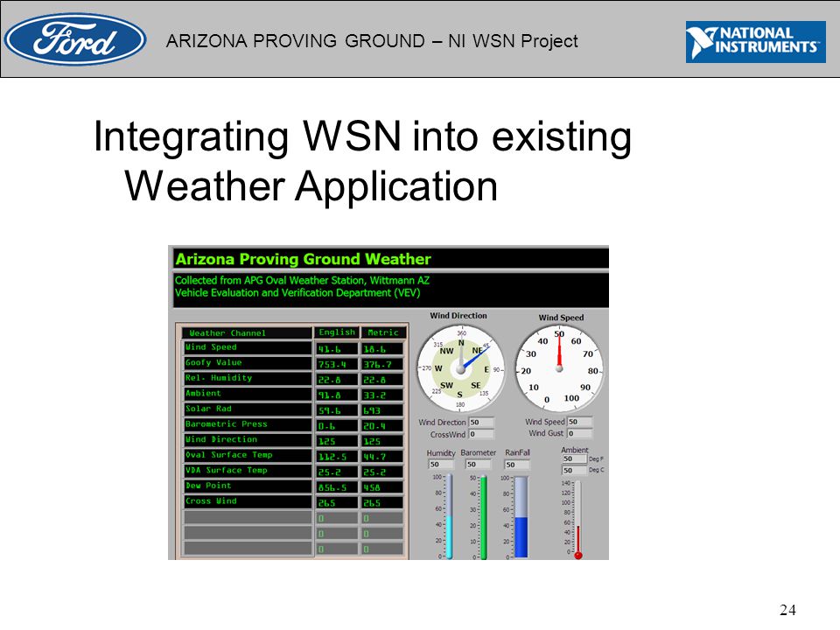The height and width of the screenshot is (630, 840).
Task: Click the Metric Solar Rad value 693
Action: pos(382,410)
